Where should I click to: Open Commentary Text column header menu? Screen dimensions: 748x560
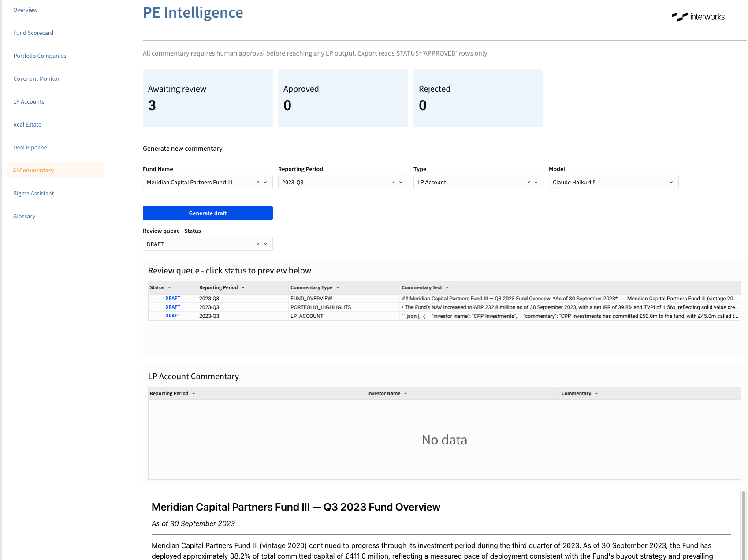click(x=447, y=287)
